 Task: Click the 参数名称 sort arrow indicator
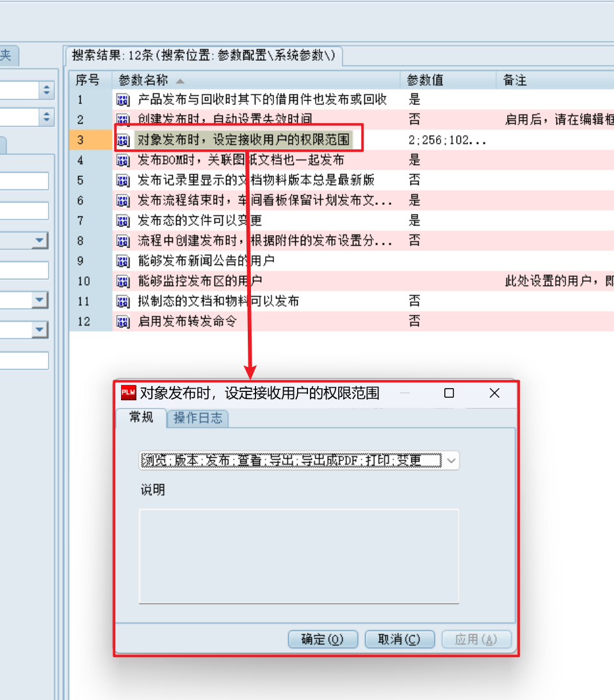tap(180, 81)
